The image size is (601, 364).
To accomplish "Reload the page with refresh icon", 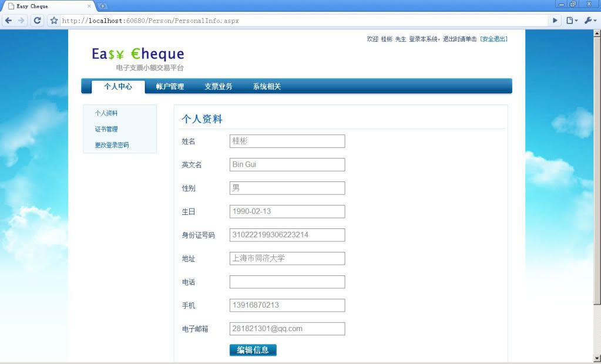I will point(37,21).
